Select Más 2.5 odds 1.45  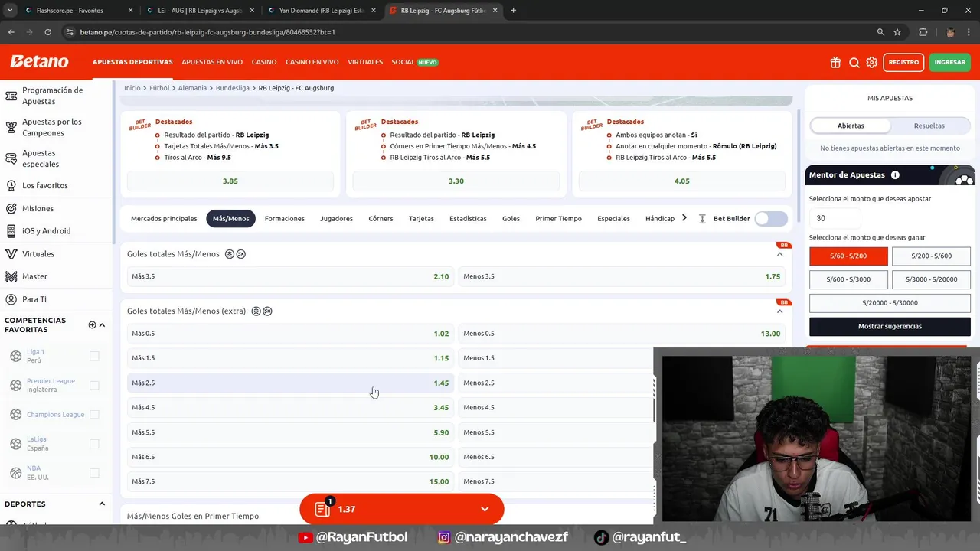click(x=290, y=383)
